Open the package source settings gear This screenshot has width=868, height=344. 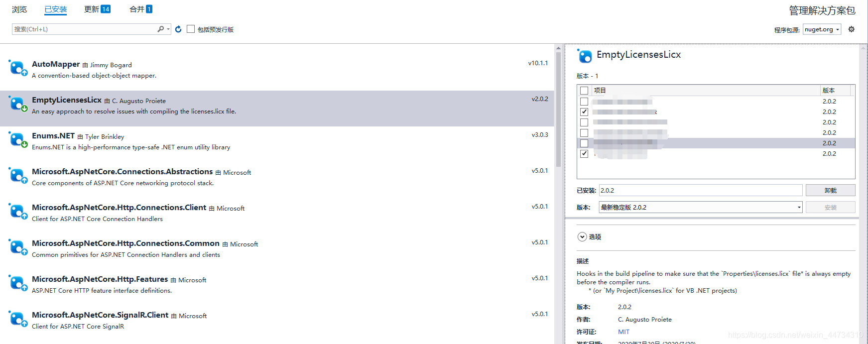[852, 29]
